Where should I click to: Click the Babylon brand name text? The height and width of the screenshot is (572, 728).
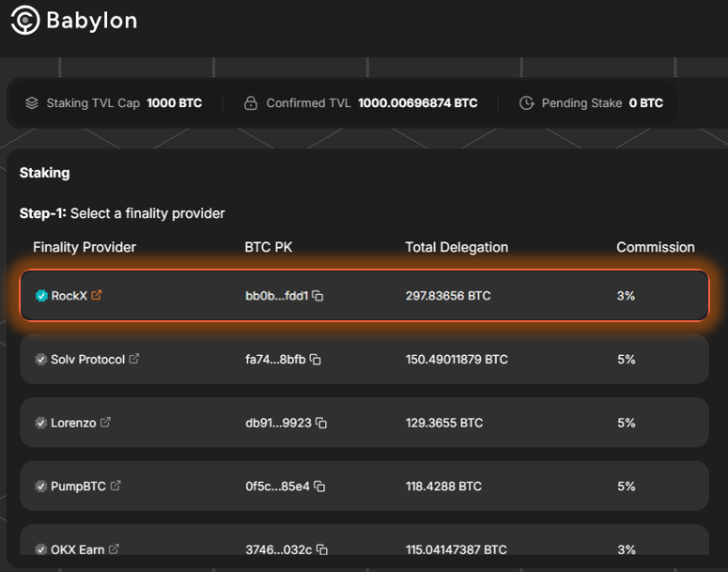coord(92,21)
